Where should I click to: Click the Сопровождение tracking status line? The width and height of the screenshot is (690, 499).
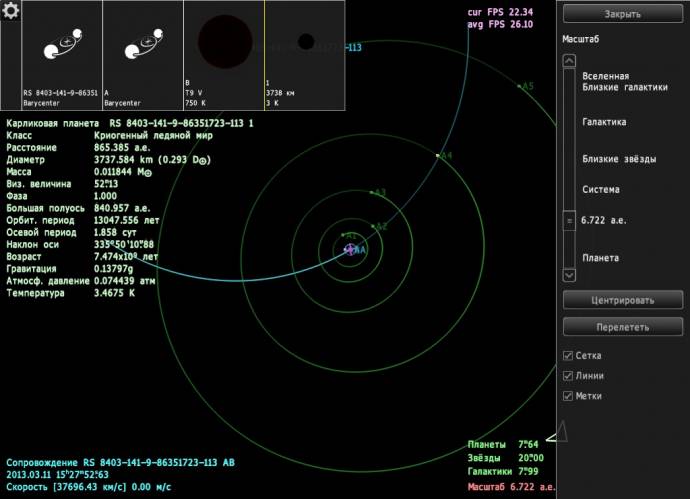120,462
